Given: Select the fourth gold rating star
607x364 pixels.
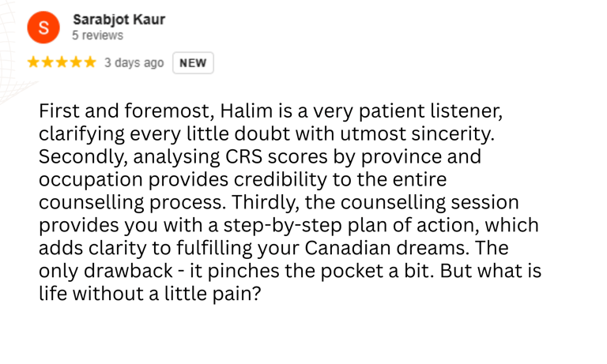Looking at the screenshot, I should click(76, 62).
